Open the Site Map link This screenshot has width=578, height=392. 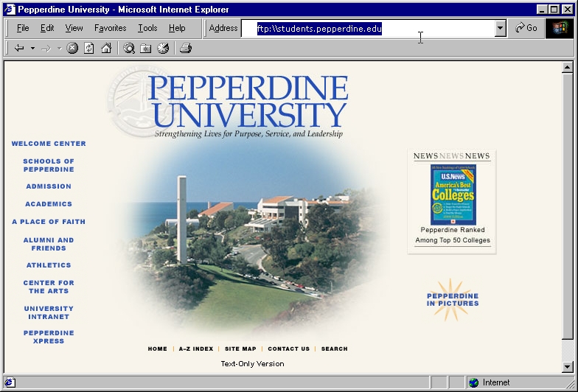point(240,349)
